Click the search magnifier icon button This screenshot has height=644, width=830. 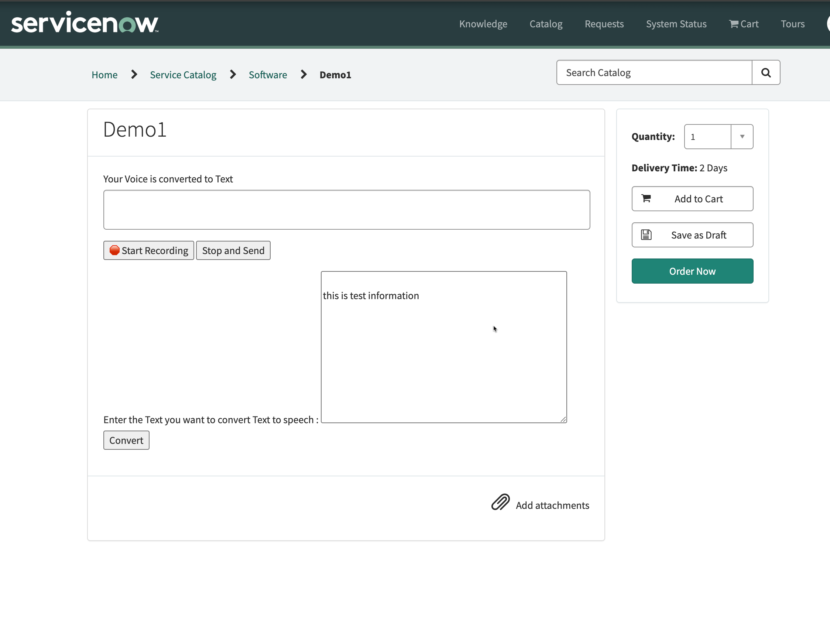tap(766, 73)
